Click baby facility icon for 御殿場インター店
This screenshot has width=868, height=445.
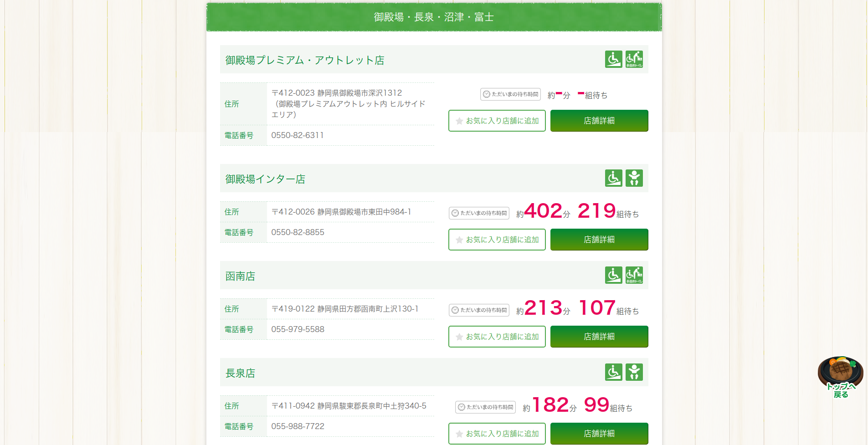634,178
